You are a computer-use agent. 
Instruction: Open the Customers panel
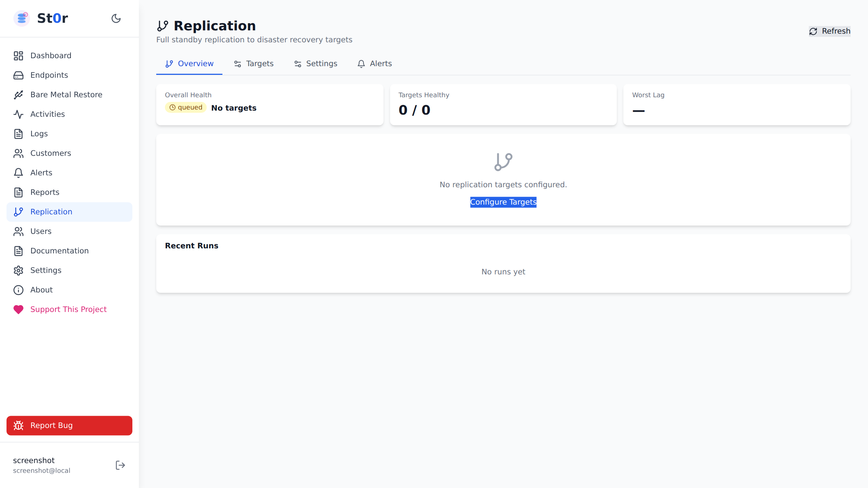click(x=51, y=153)
